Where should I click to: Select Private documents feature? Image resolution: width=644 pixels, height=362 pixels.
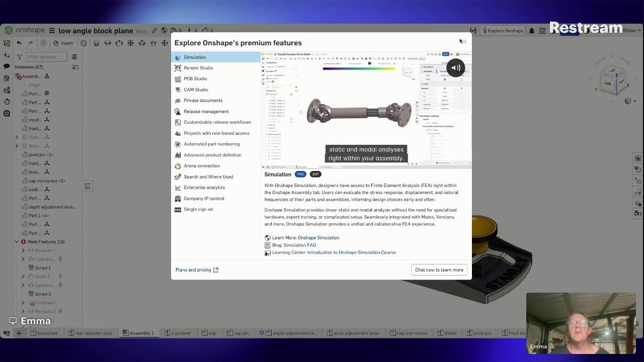[x=215, y=101]
